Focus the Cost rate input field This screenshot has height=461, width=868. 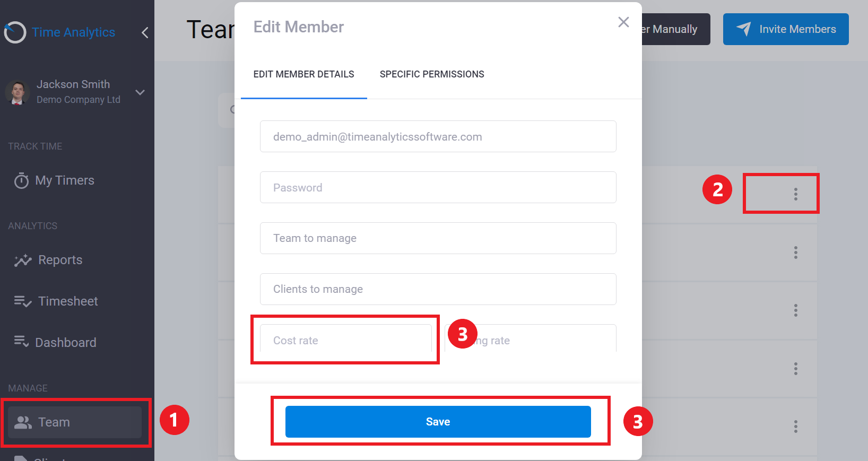click(346, 340)
